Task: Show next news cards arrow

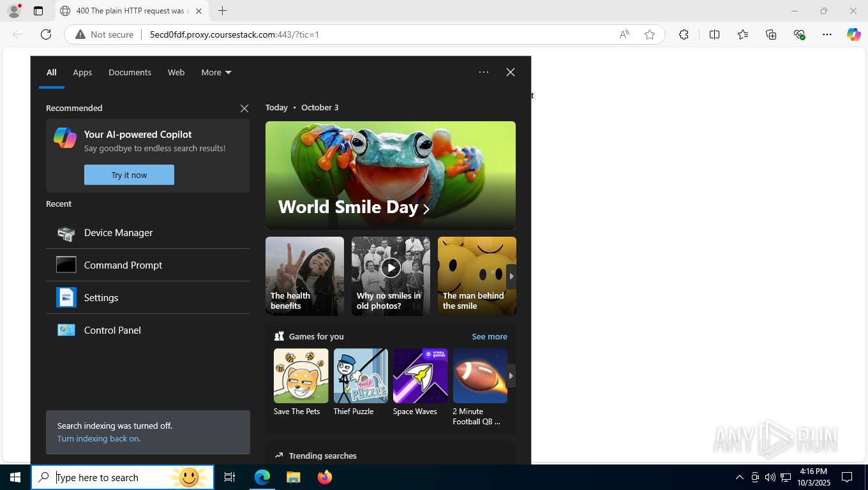Action: [x=511, y=277]
